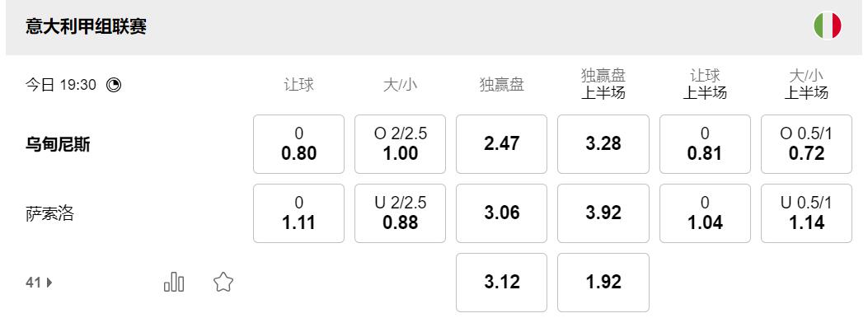The height and width of the screenshot is (332, 868).
Task: Open match statistics bar chart icon
Action: [x=174, y=283]
